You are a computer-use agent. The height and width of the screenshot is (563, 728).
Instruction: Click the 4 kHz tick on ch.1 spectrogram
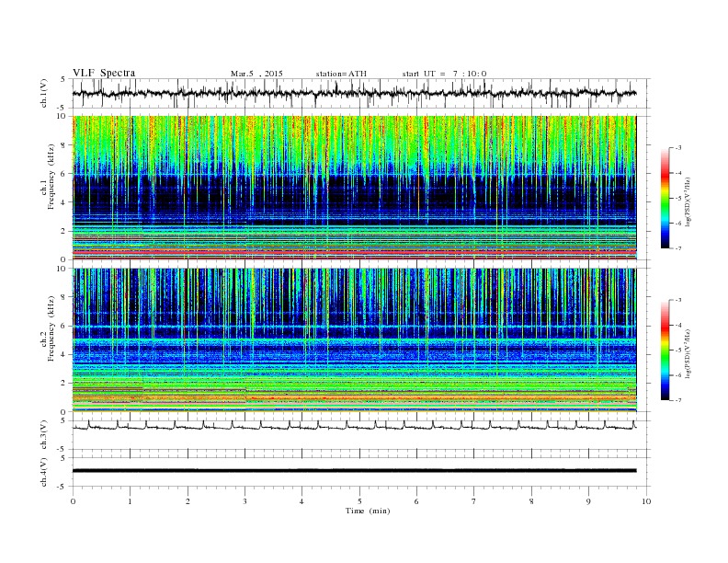tap(63, 202)
